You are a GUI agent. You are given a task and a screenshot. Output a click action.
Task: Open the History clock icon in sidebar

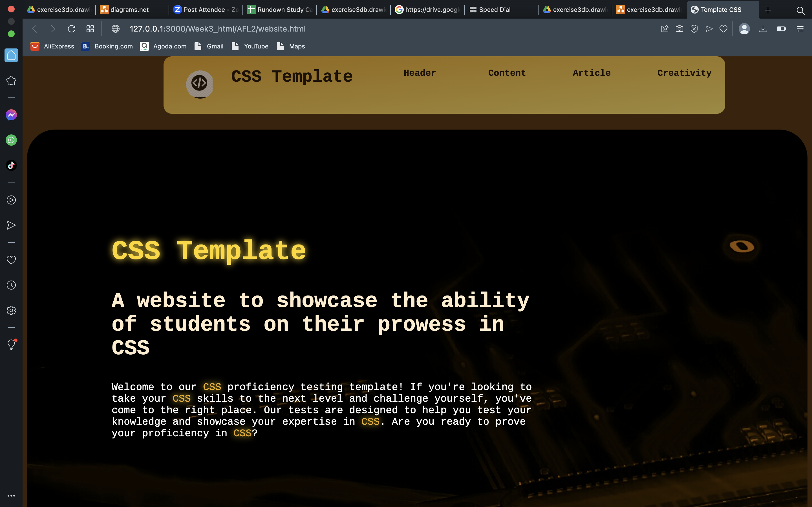coord(11,285)
